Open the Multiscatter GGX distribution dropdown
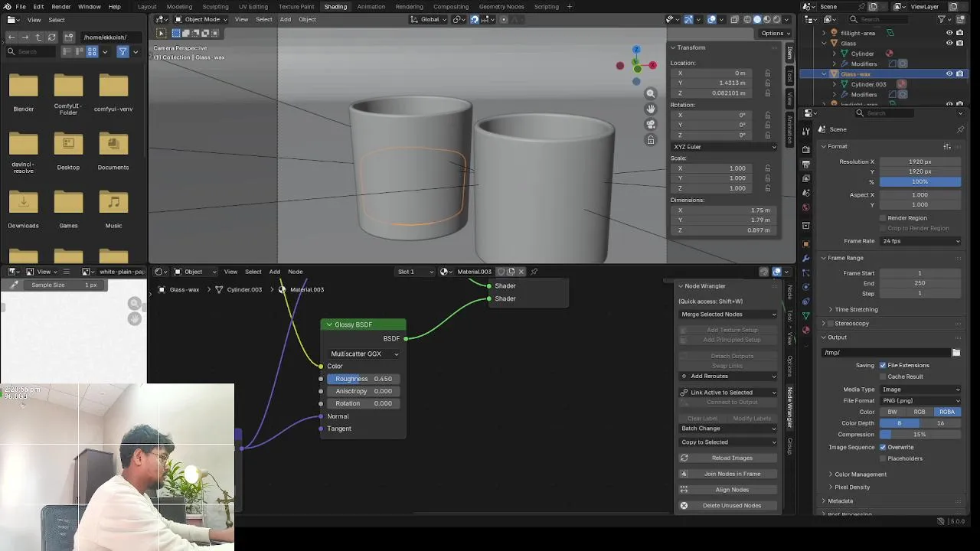The width and height of the screenshot is (980, 551). (364, 354)
